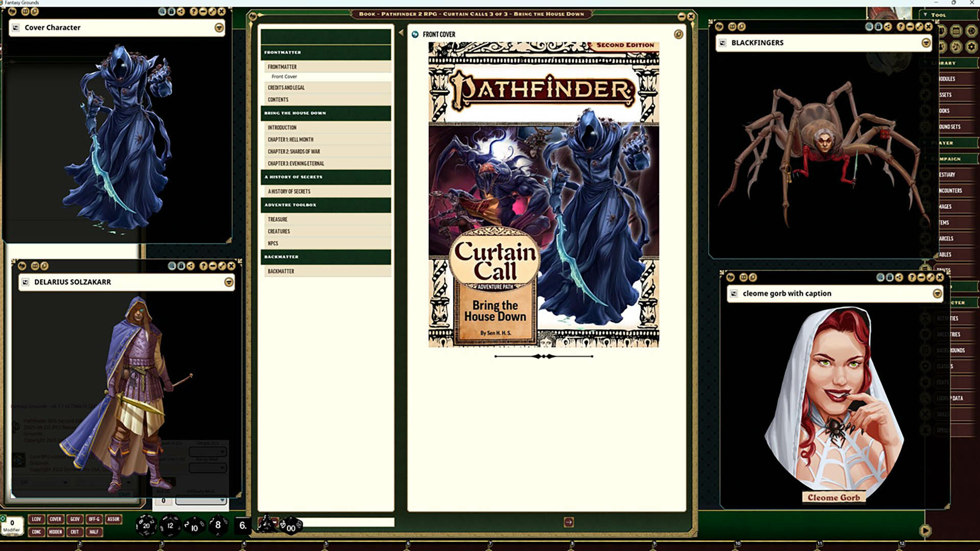Click the edit pencil on the Blackfingers window

[919, 27]
